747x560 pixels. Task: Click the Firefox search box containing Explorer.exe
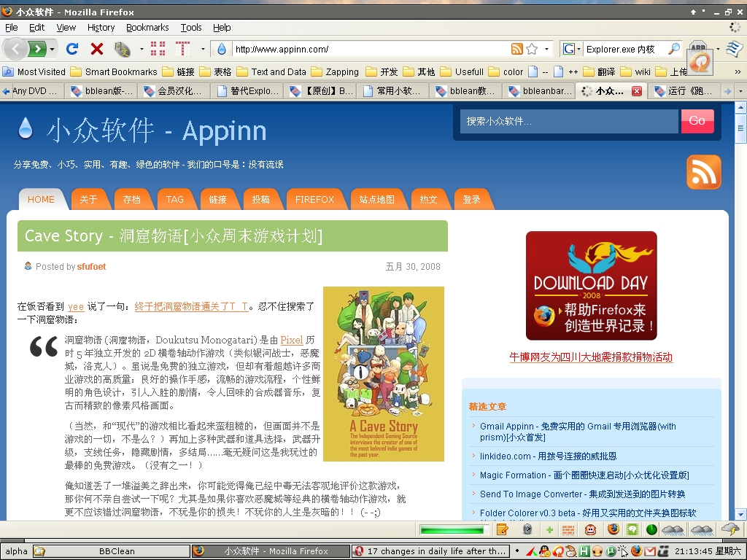click(x=624, y=49)
